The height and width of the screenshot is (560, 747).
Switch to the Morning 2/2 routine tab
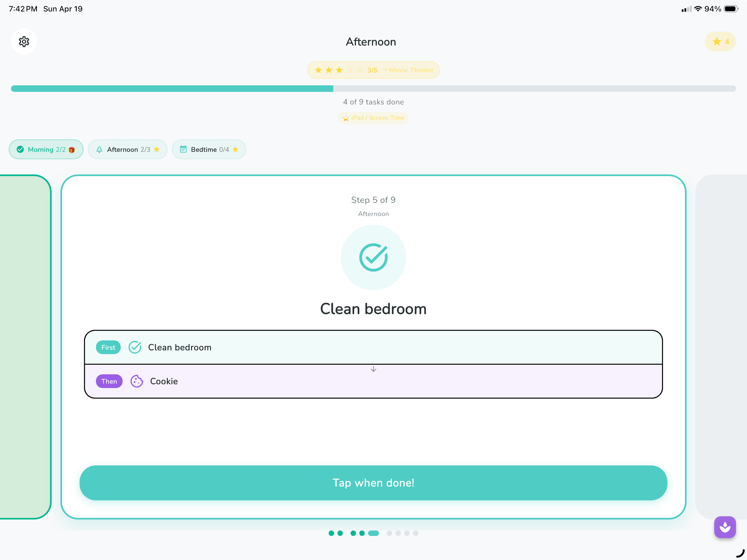pyautogui.click(x=46, y=149)
